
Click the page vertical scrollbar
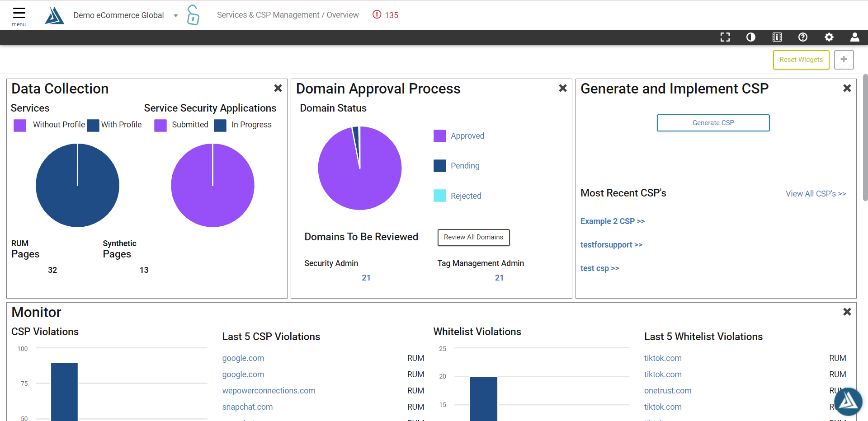(x=865, y=137)
